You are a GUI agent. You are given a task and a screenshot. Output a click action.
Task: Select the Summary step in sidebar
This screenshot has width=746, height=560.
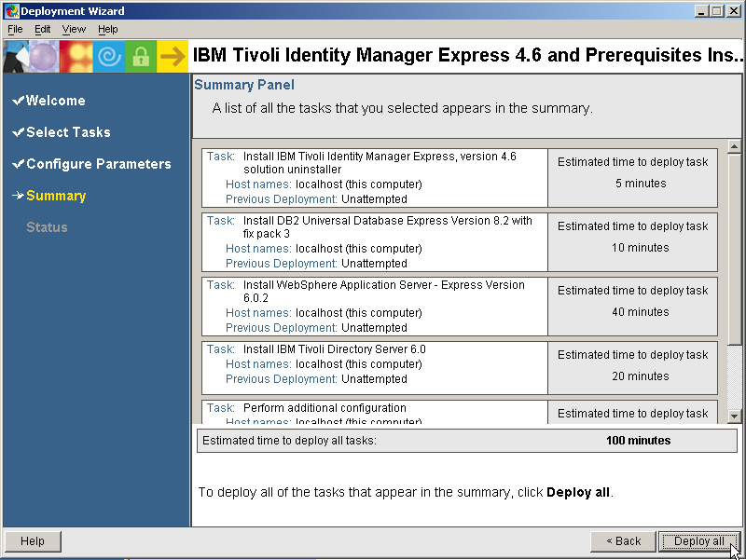click(x=56, y=196)
